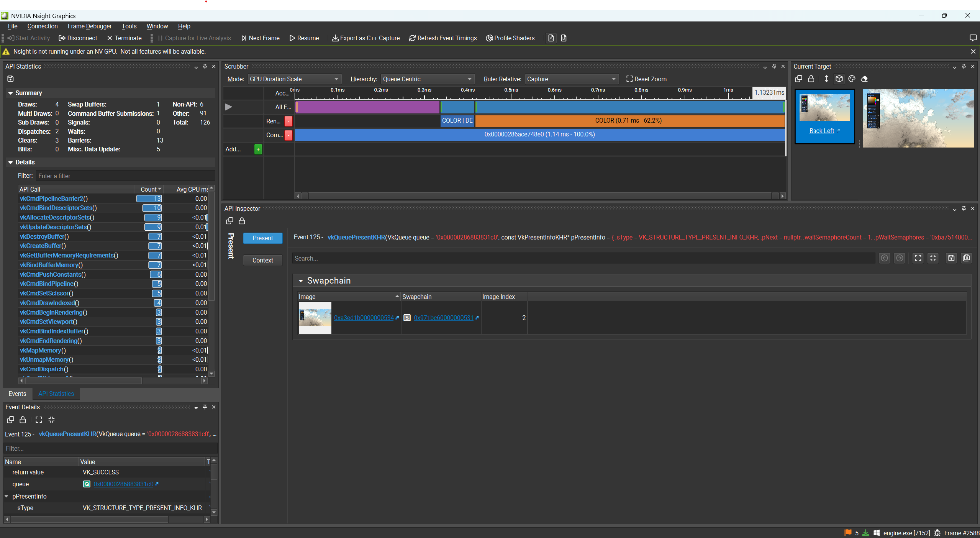Image resolution: width=980 pixels, height=538 pixels.
Task: Click the color palette icon in Current Target
Action: click(x=852, y=79)
